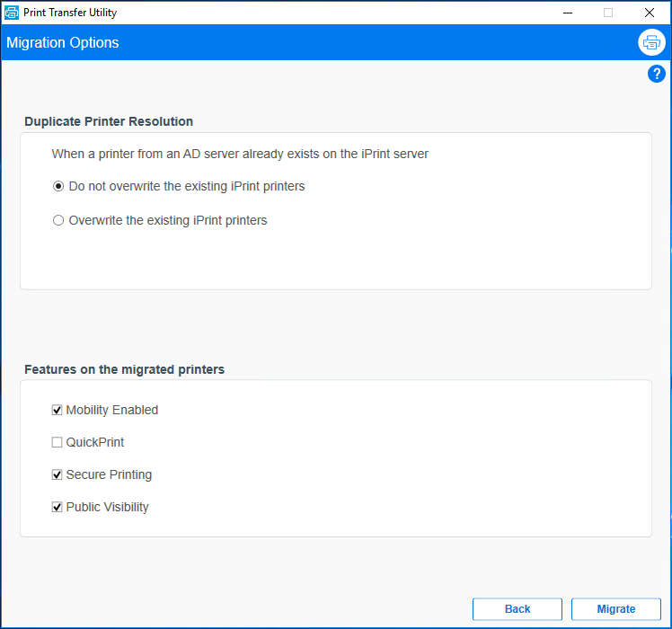Image resolution: width=672 pixels, height=629 pixels.
Task: Go back using the Back button
Action: [517, 609]
